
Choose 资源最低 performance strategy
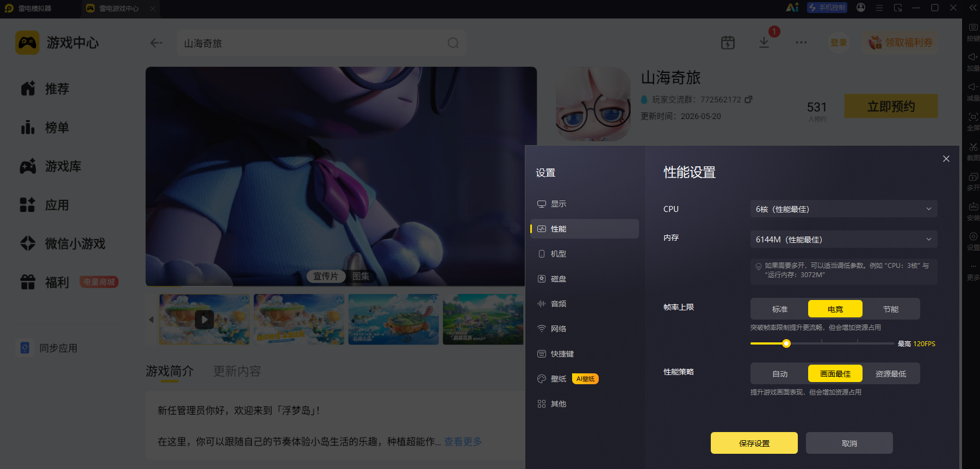point(891,373)
